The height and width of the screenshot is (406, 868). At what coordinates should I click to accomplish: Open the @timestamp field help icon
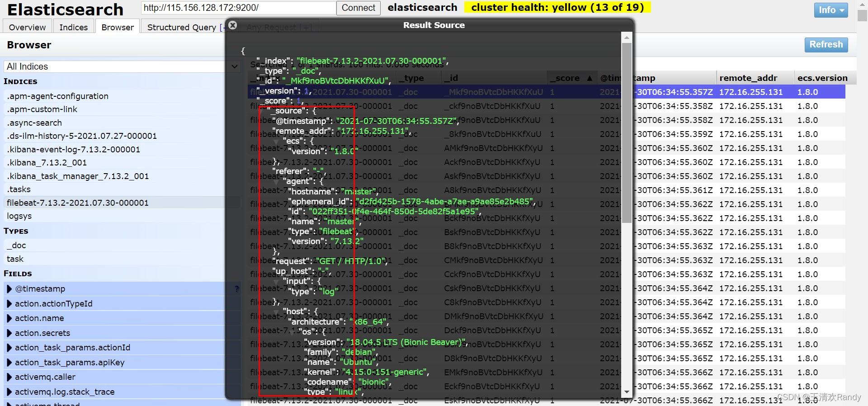(x=236, y=289)
